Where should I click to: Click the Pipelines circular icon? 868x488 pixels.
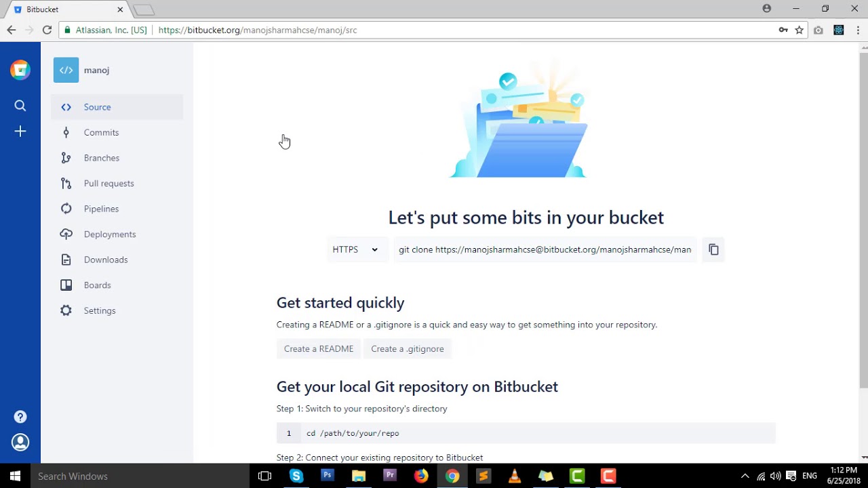point(66,209)
